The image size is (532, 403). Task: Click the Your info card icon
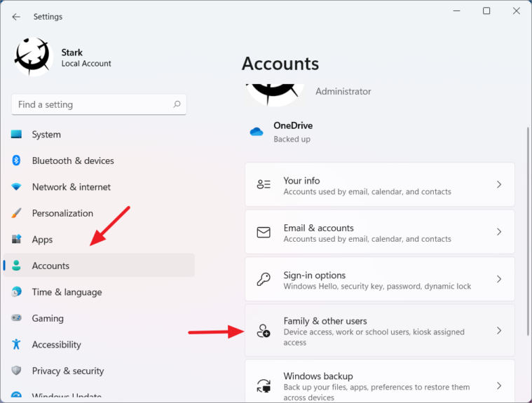point(264,184)
